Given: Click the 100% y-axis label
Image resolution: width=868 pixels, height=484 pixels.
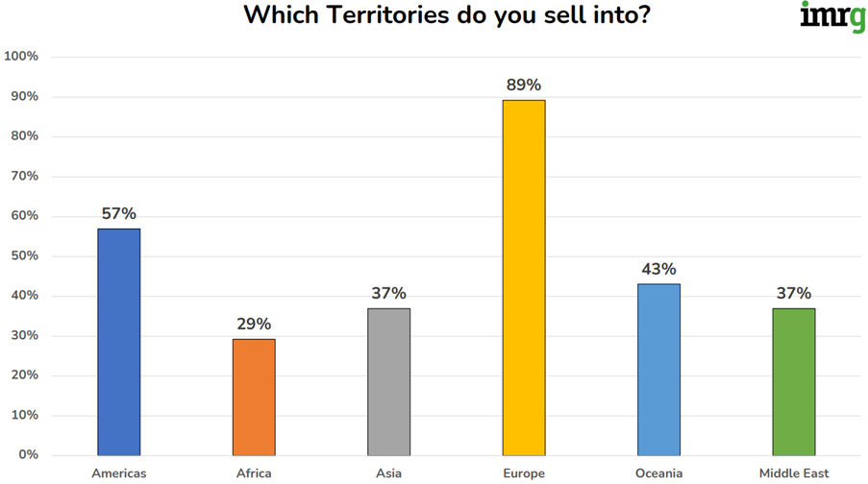Looking at the screenshot, I should [x=21, y=57].
